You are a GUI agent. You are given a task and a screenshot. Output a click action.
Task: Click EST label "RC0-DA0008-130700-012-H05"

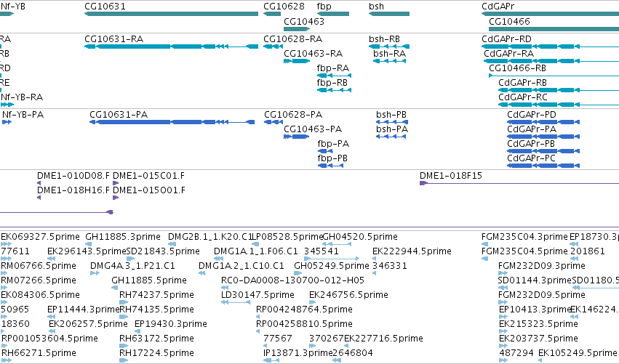point(292,280)
